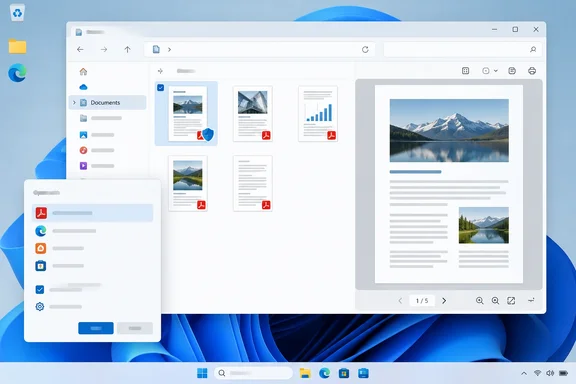
Task: Uncheck the selected first PDF thumbnail checkbox
Action: coord(161,87)
